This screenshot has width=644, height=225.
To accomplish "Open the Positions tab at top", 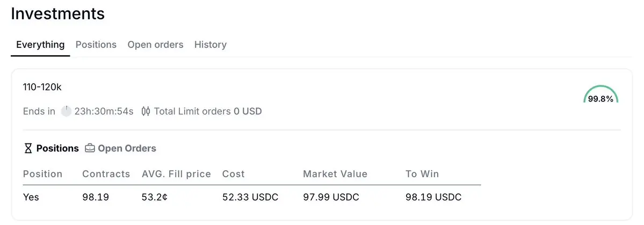I will point(96,45).
